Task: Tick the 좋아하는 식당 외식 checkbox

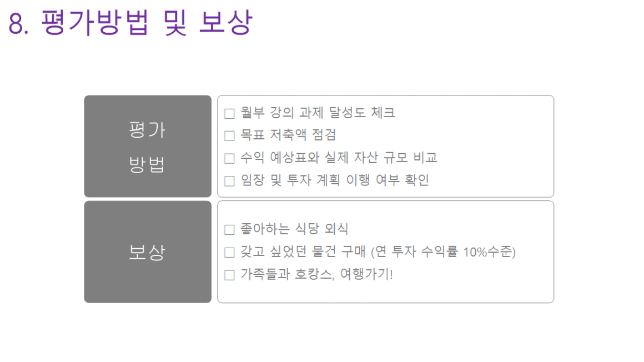Action: tap(230, 230)
